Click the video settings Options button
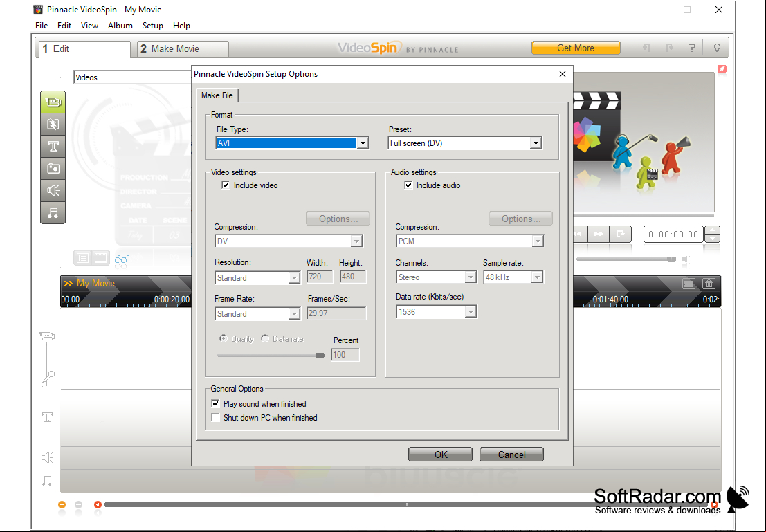The height and width of the screenshot is (532, 766). (338, 219)
